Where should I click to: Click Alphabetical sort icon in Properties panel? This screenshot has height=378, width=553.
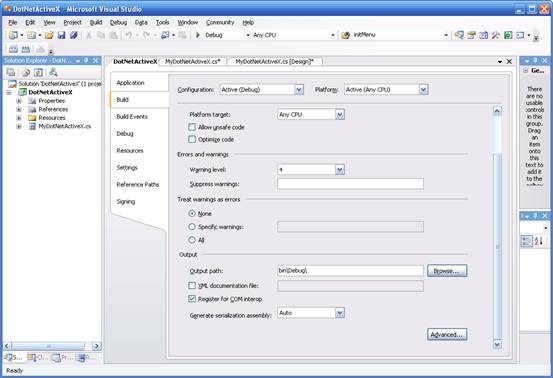coord(539,241)
